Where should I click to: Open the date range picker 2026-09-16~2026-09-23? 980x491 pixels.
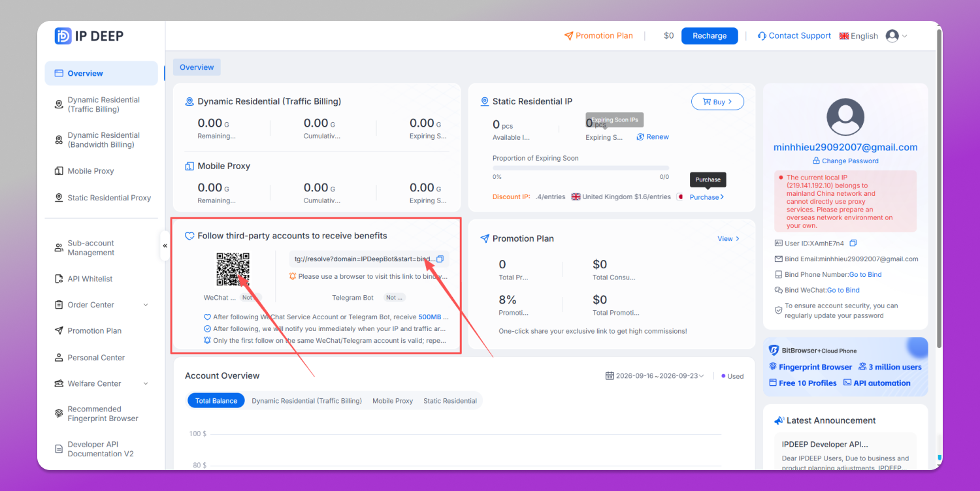655,376
